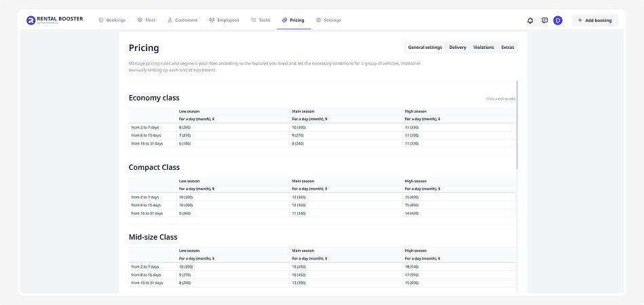Image resolution: width=644 pixels, height=305 pixels.
Task: Edit Compact Class high season 16–31 days price
Action: click(413, 213)
